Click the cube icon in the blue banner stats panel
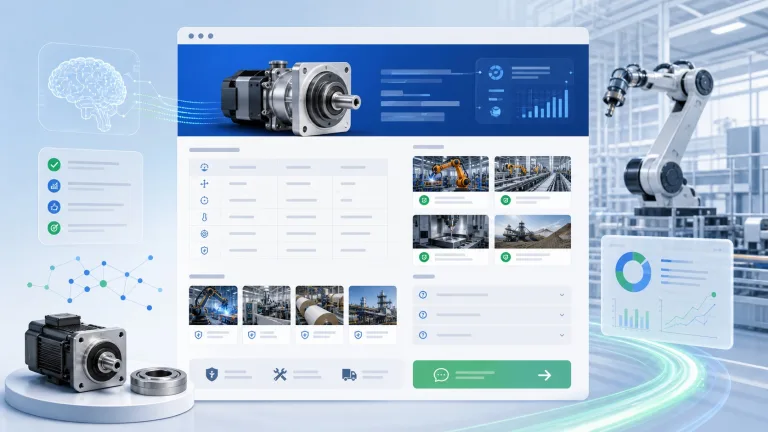This screenshot has height=432, width=768. pos(495,112)
